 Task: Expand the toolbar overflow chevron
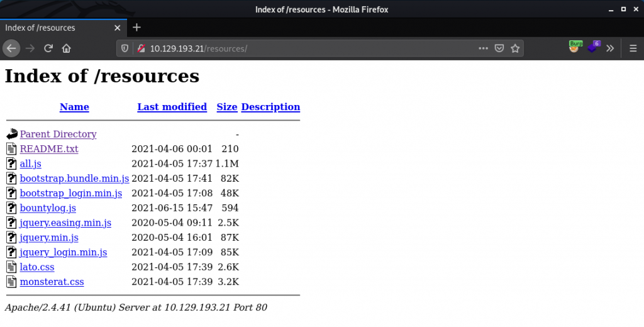pos(609,48)
